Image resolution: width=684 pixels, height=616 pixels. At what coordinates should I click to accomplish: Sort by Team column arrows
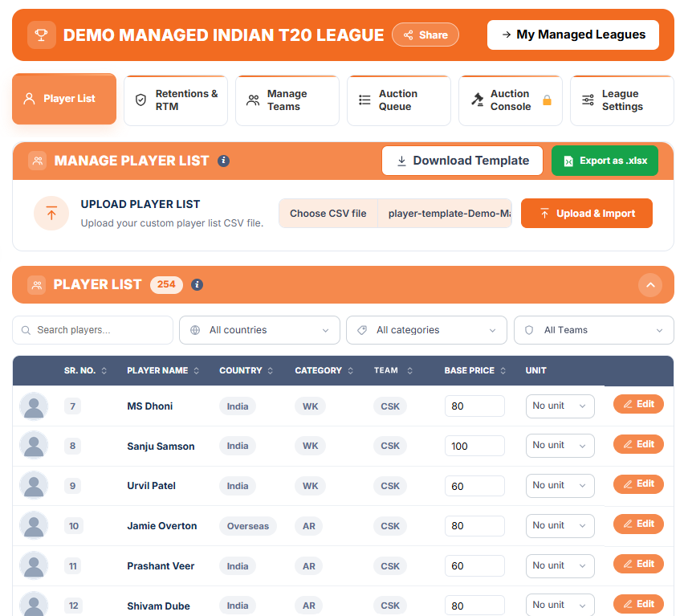409,370
